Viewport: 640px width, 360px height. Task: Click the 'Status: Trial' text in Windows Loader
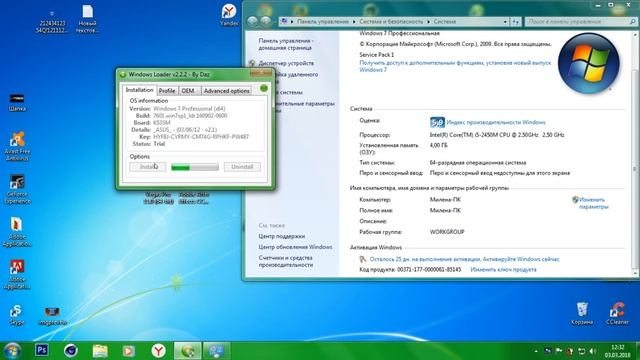click(149, 144)
